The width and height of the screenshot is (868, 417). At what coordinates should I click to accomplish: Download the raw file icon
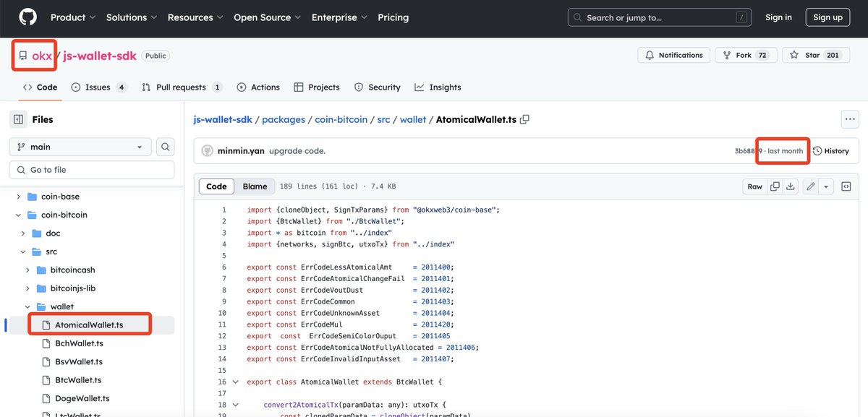pos(791,186)
